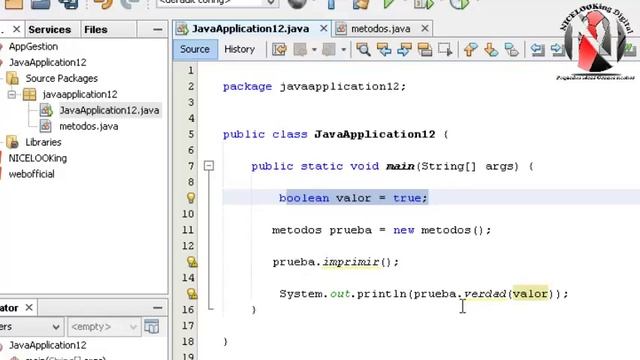Click warning hint icon beside System.out.println line

191,293
